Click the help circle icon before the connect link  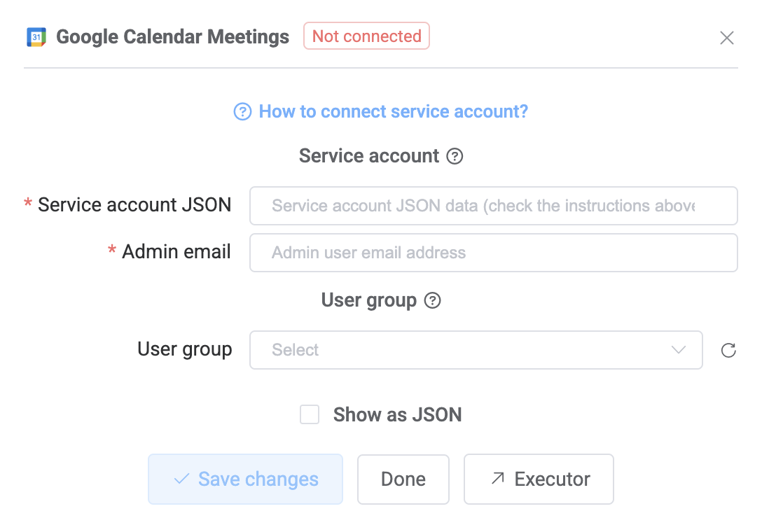(x=241, y=111)
